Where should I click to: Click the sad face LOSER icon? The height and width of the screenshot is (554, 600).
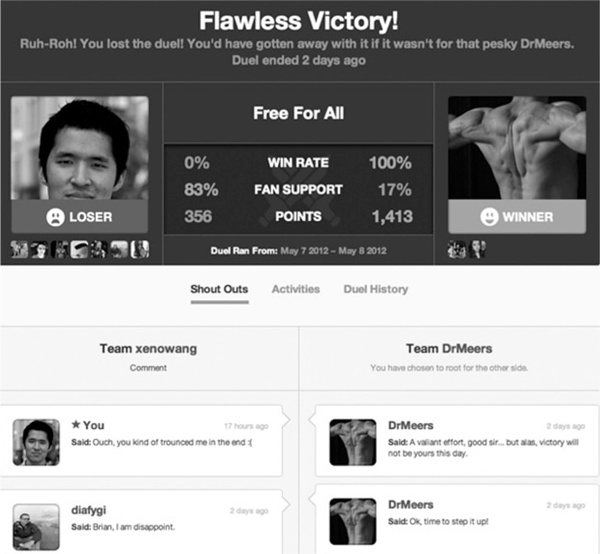(55, 216)
